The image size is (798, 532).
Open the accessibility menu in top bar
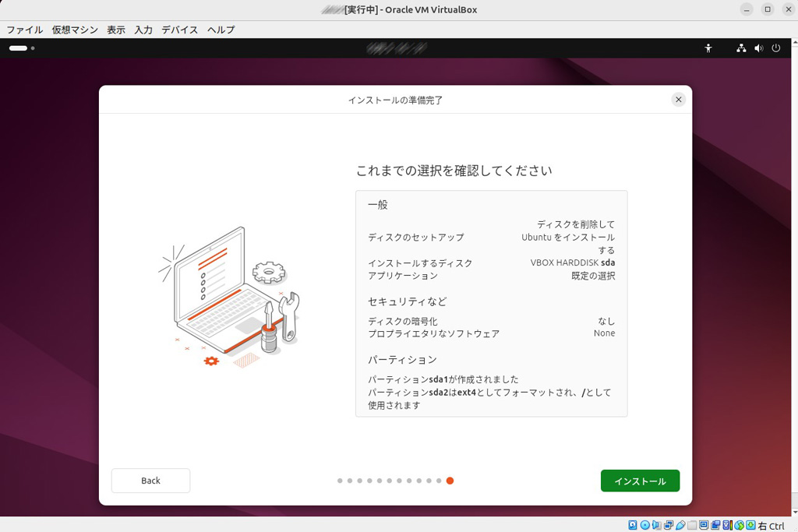pyautogui.click(x=708, y=48)
